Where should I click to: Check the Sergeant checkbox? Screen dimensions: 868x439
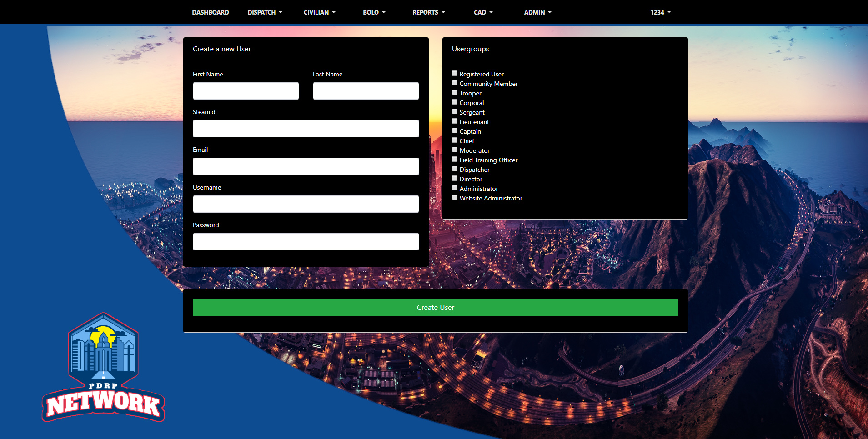(x=454, y=111)
